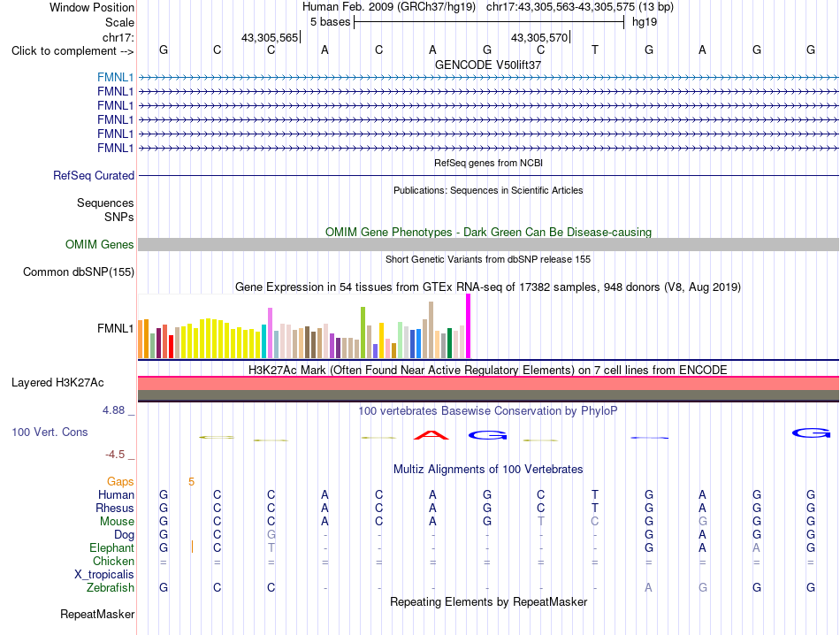The height and width of the screenshot is (635, 840).
Task: Click the T base in the Rhesus alignment row
Action: pyautogui.click(x=595, y=508)
